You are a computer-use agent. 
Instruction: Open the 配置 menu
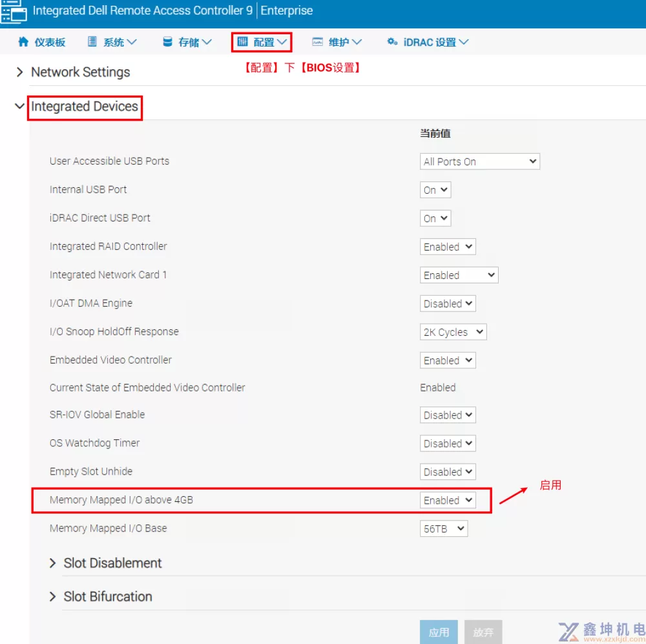[262, 42]
